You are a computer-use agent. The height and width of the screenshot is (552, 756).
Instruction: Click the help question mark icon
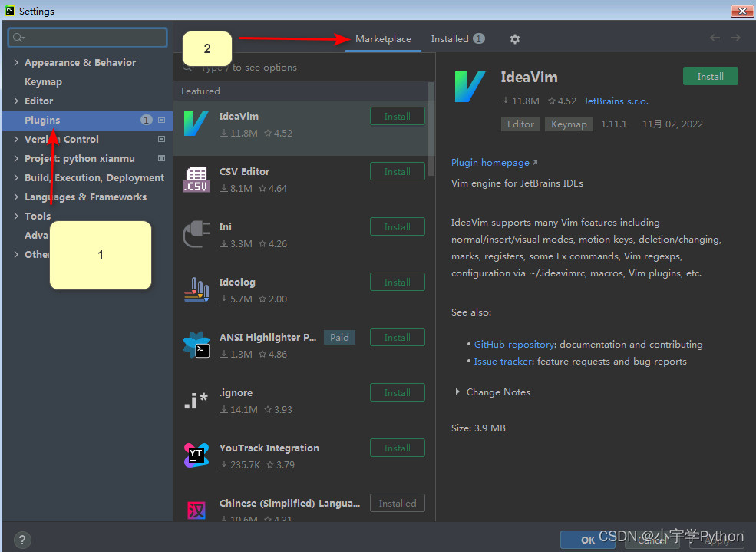click(x=23, y=540)
